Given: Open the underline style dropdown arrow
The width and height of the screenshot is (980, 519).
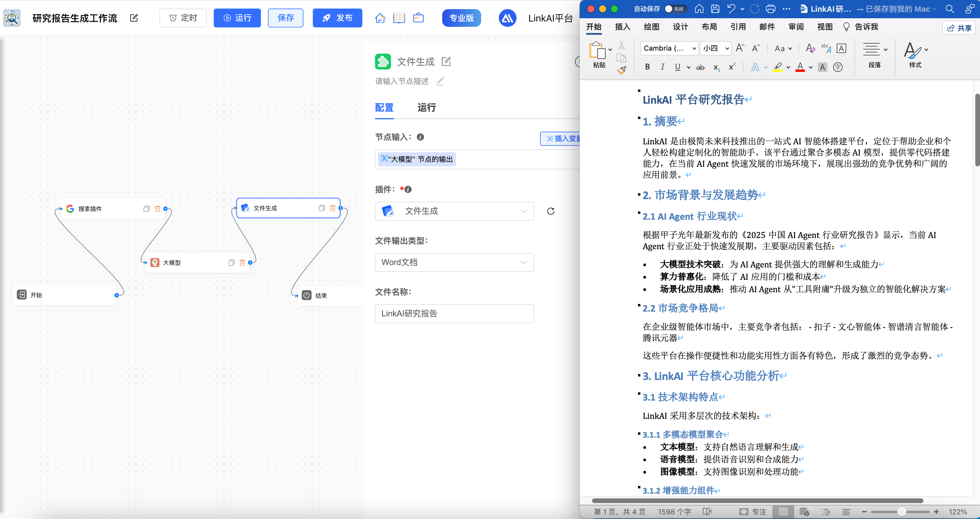Looking at the screenshot, I should point(688,67).
